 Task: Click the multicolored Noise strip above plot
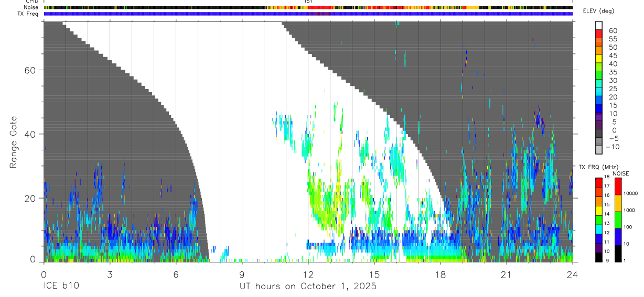(308, 7)
